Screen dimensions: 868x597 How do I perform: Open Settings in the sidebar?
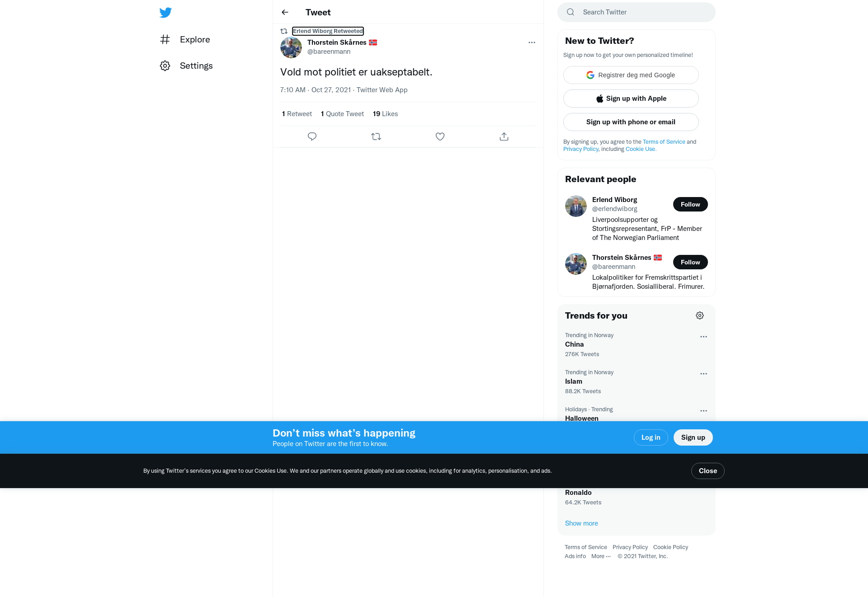point(186,66)
